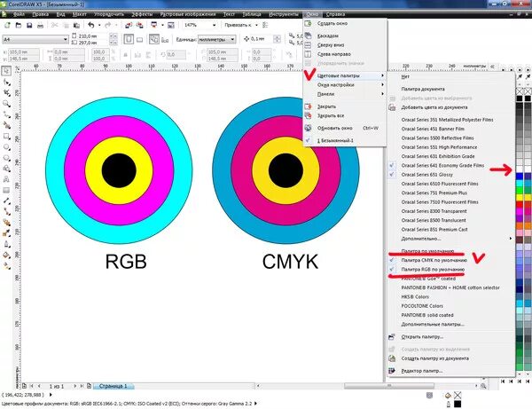Pick the pure blue swatch in the left palette

[520, 177]
